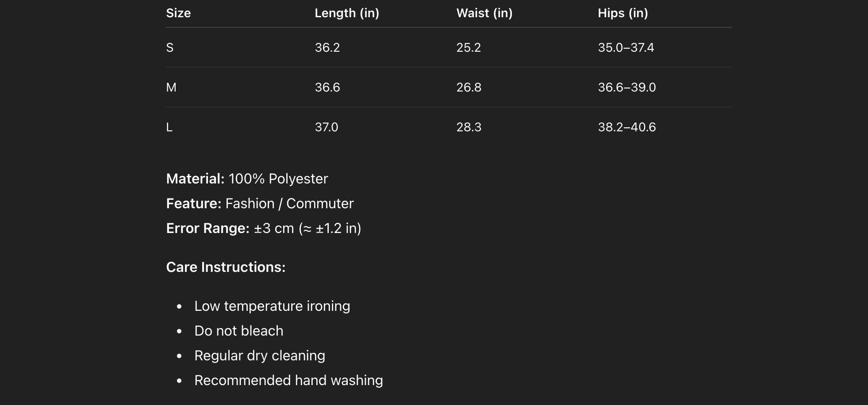Click the Hips (in) column header
This screenshot has width=868, height=405.
[x=623, y=13]
